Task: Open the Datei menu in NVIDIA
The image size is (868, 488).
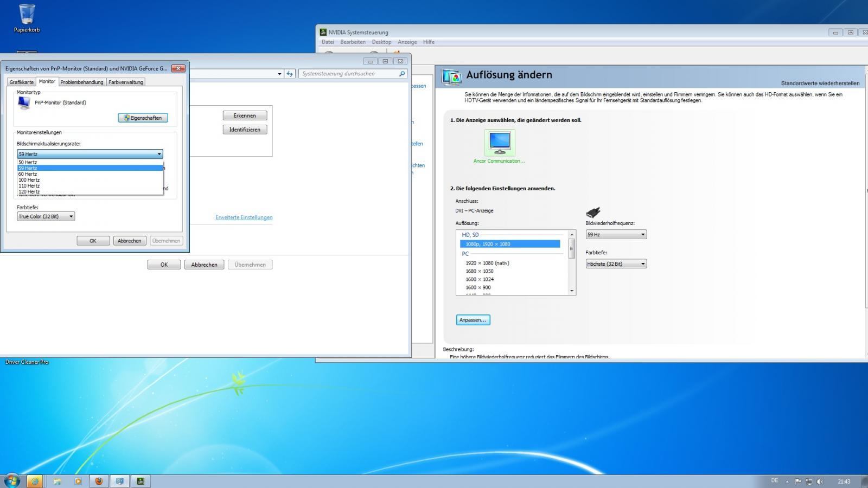Action: click(x=328, y=42)
